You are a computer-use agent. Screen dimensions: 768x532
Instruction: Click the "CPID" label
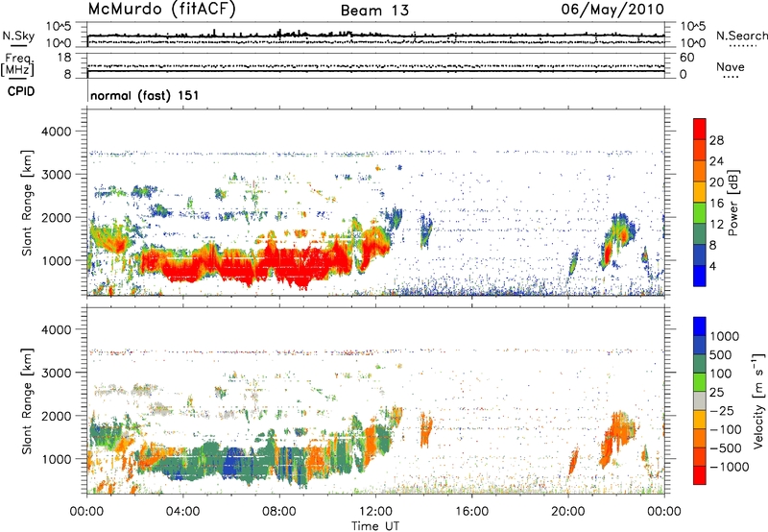[20, 91]
